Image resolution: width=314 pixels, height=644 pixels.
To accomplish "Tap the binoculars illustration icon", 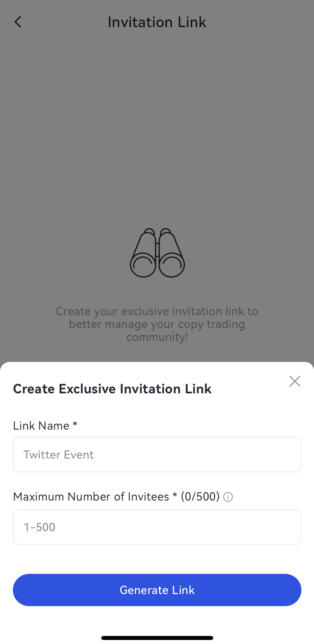I will click(157, 253).
